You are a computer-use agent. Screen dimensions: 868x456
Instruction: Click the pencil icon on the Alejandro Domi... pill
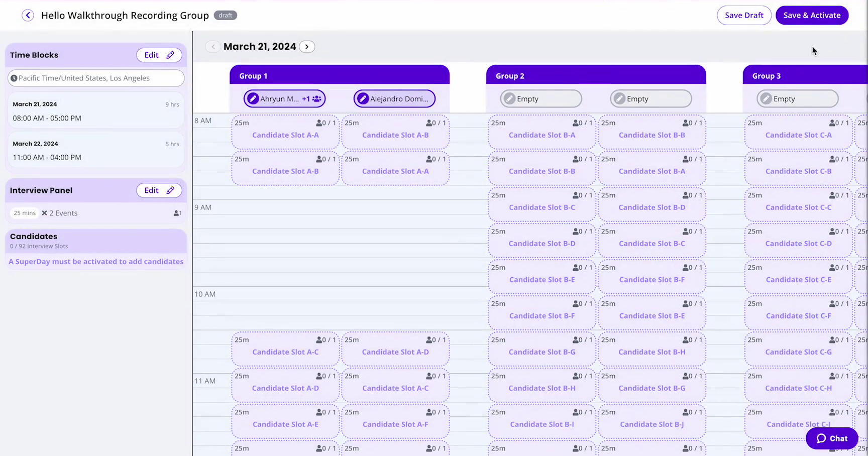(x=363, y=99)
